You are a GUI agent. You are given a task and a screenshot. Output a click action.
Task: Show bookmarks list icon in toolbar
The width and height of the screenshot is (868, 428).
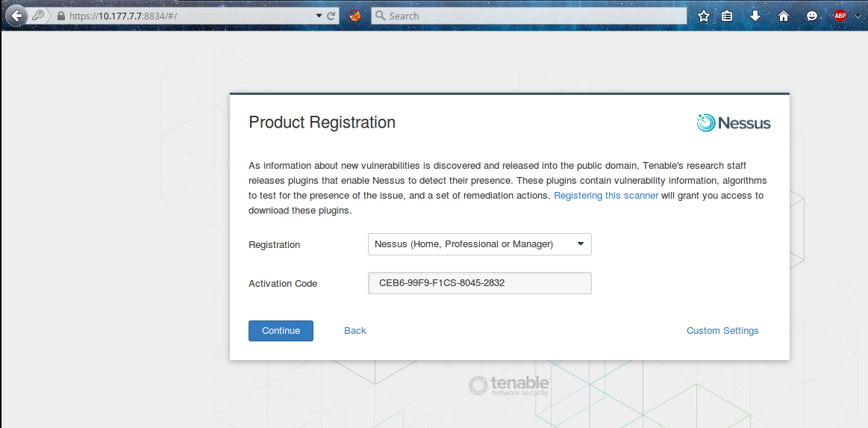[x=727, y=16]
